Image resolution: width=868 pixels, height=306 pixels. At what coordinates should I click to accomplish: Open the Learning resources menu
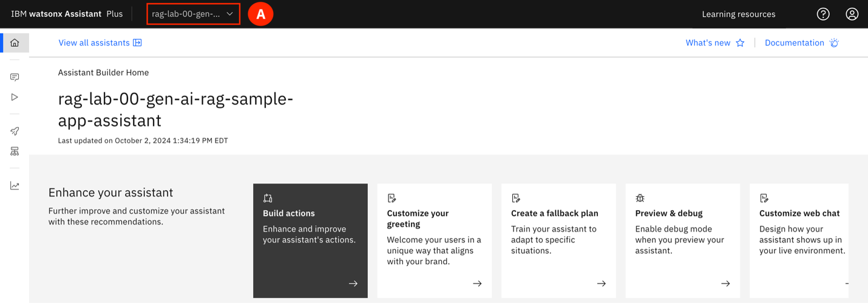coord(738,14)
